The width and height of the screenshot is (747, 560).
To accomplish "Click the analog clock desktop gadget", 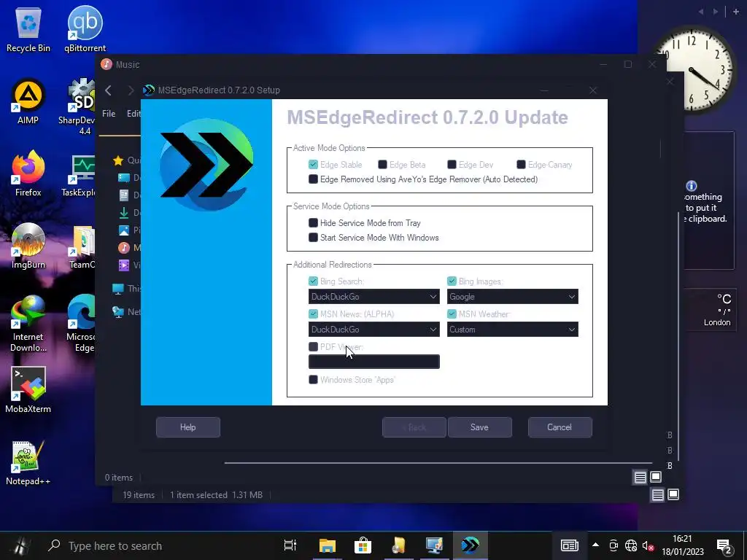I will coord(693,71).
